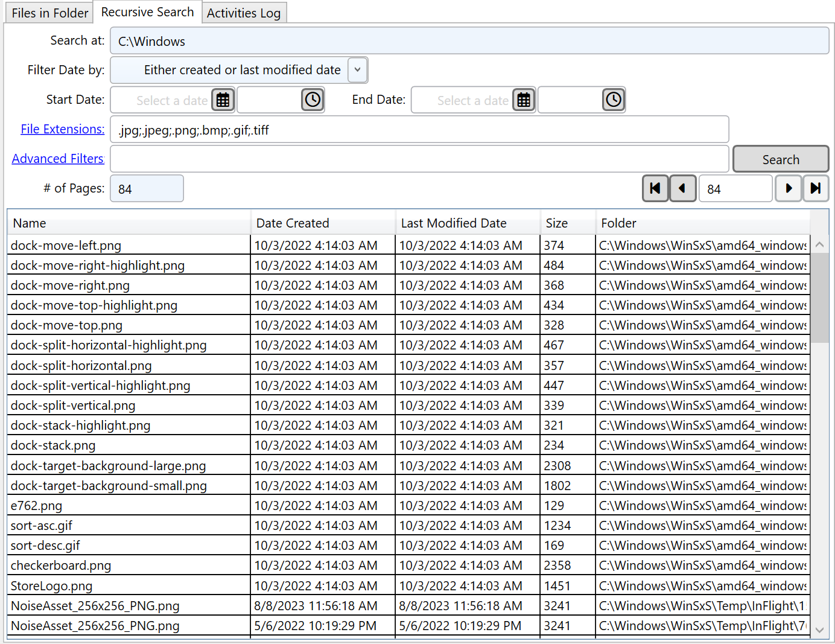
Task: Sort by the Date Created column header
Action: click(x=323, y=223)
